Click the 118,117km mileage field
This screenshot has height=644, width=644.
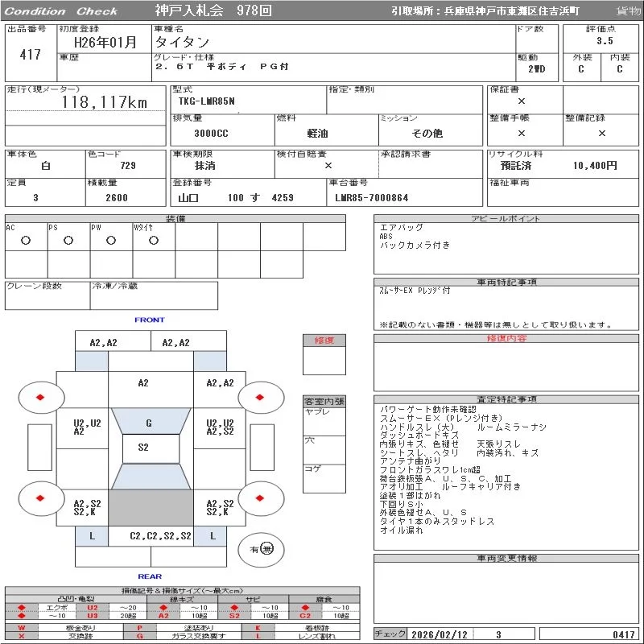click(105, 103)
